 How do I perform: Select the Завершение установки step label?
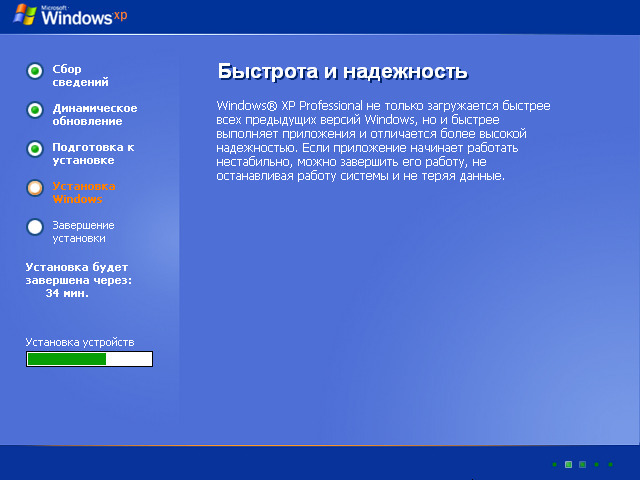[83, 232]
